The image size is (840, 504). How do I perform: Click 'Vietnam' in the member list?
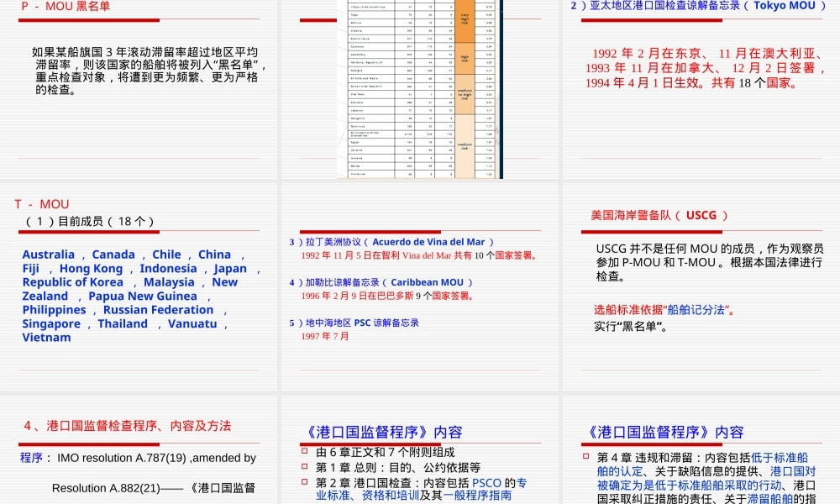click(x=46, y=338)
